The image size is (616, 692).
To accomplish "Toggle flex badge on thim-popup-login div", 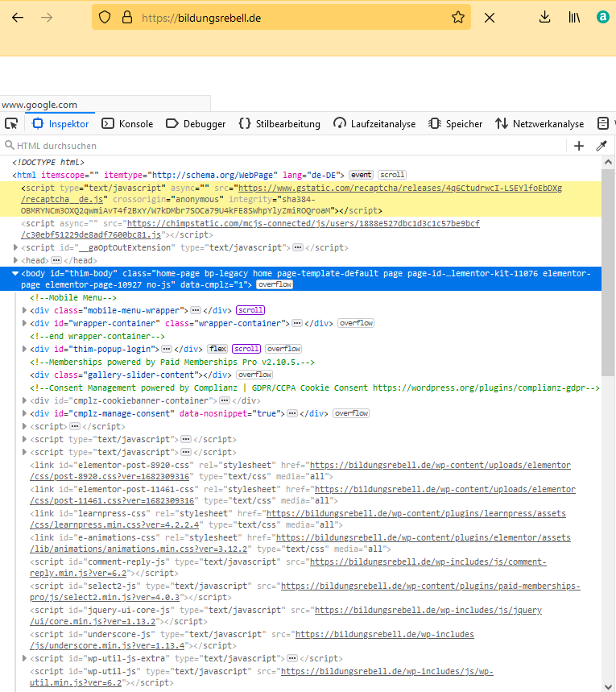I will (x=217, y=349).
